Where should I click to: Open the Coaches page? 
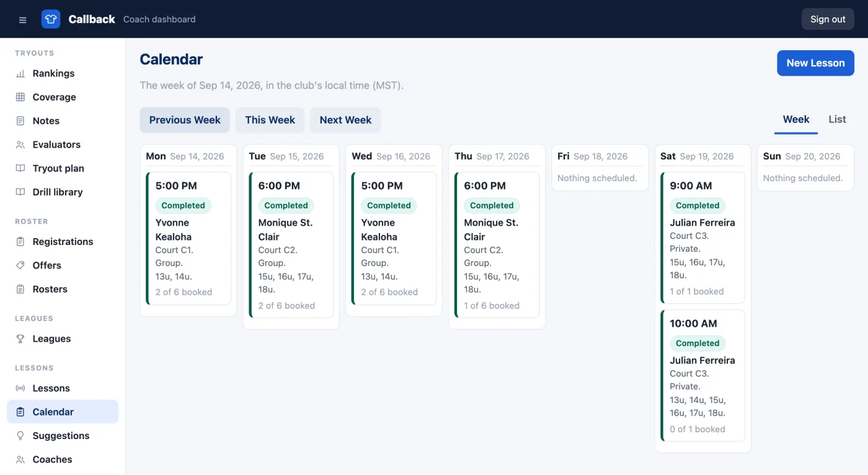[63, 459]
